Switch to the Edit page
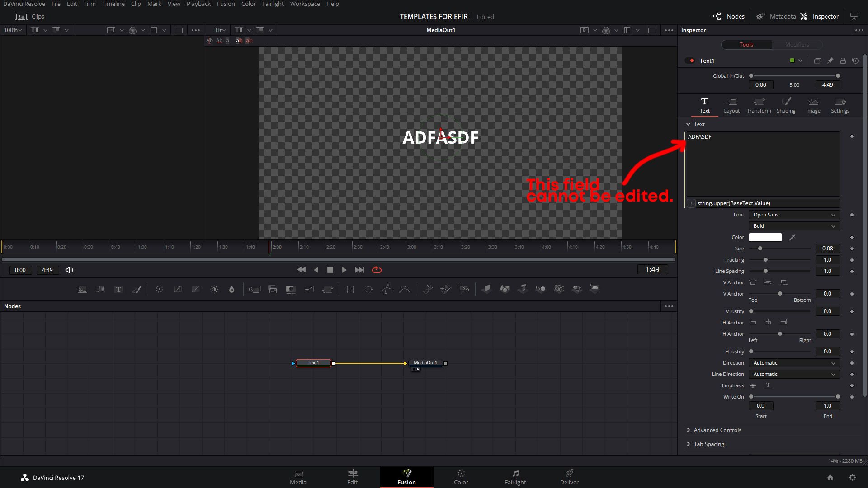The image size is (868, 488). 353,477
